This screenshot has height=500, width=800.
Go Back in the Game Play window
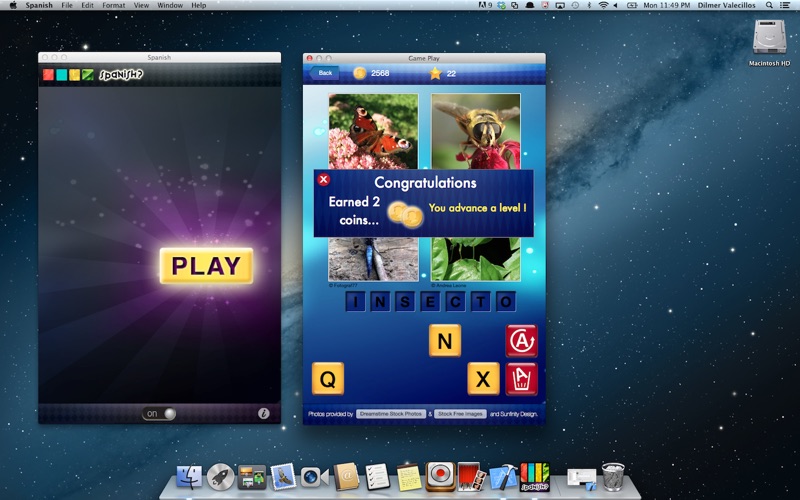click(x=324, y=73)
